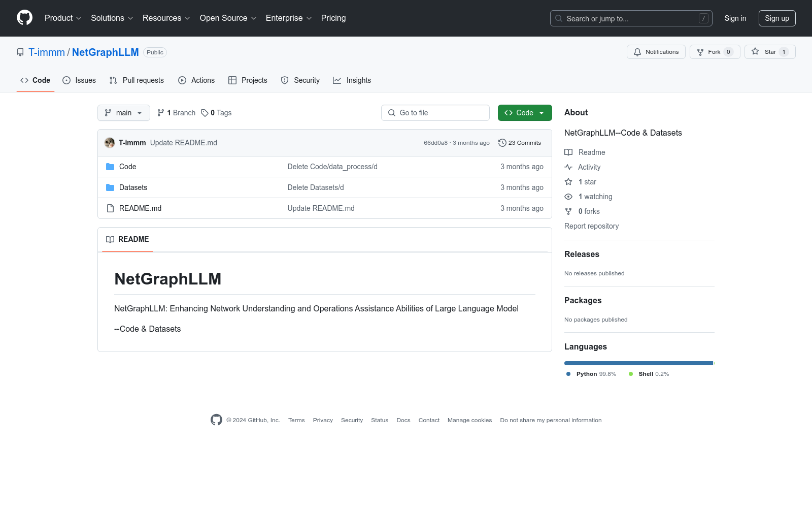
Task: Open the Packages section heading
Action: tap(583, 300)
